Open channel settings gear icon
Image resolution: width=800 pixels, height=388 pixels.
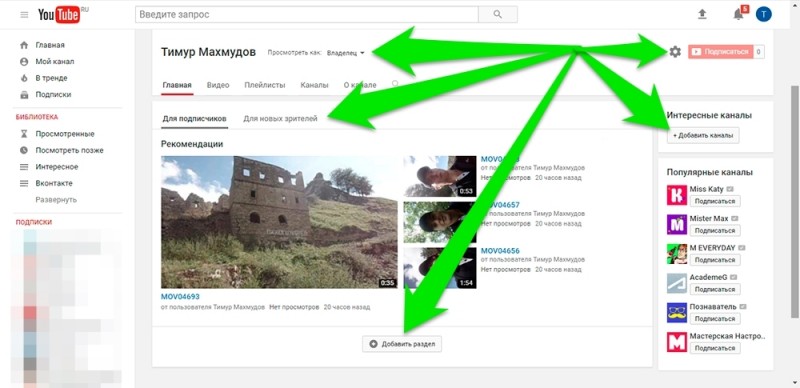(675, 52)
